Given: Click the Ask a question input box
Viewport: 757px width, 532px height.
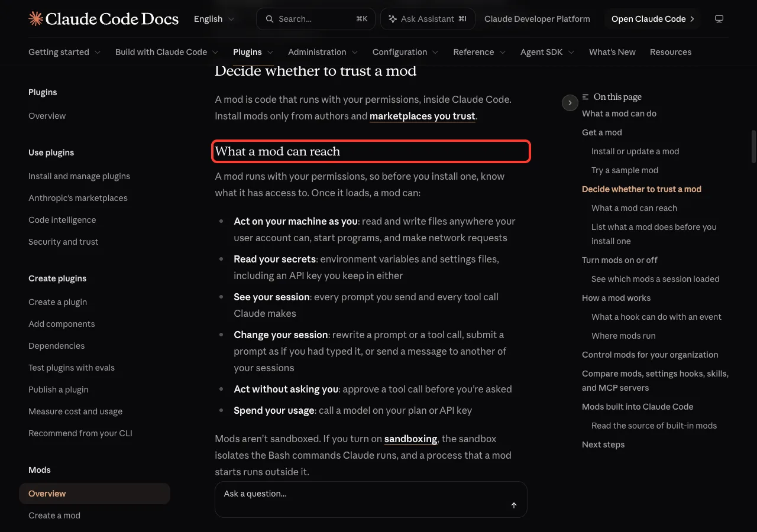Looking at the screenshot, I should tap(371, 499).
